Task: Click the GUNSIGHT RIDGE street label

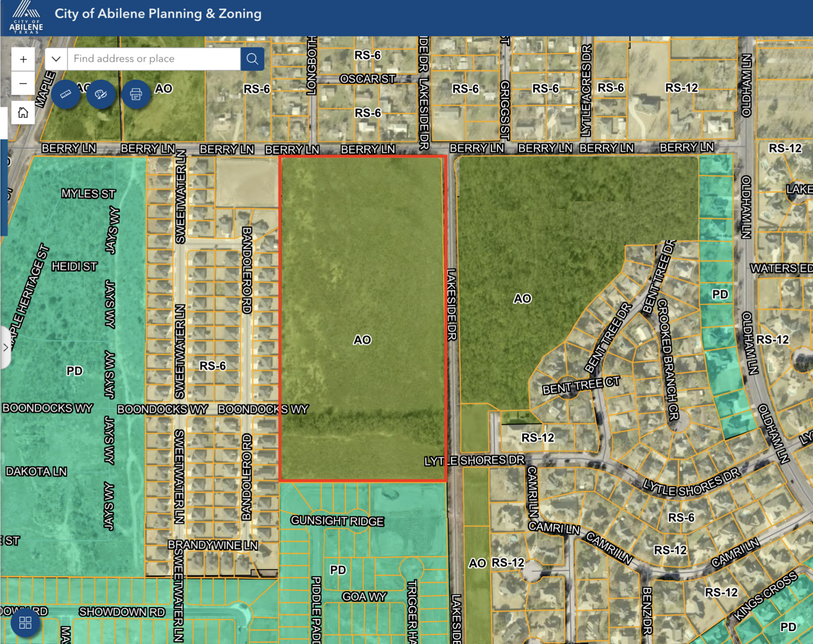Action: [337, 521]
